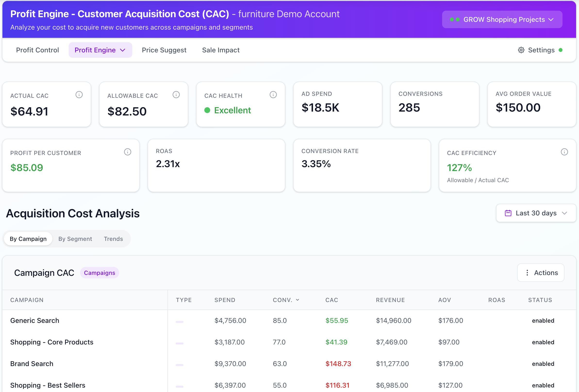Screen dimensions: 579x392
Task: Open the Settings gear icon
Action: point(521,50)
